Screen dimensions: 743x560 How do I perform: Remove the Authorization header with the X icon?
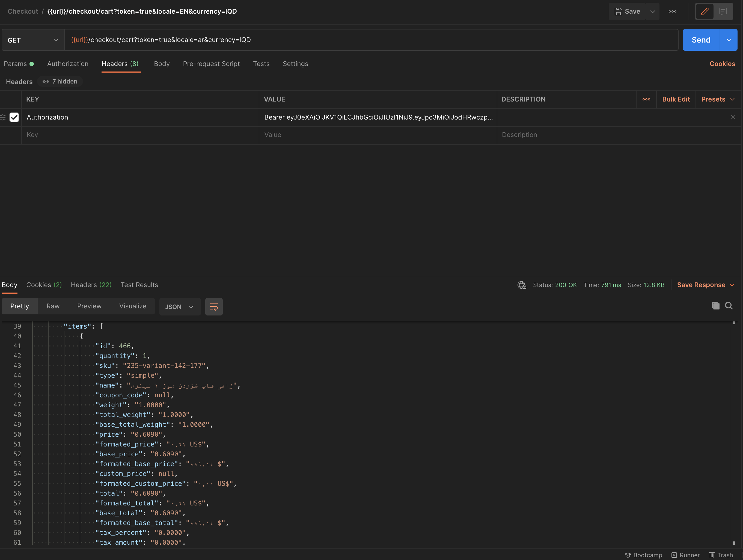733,117
